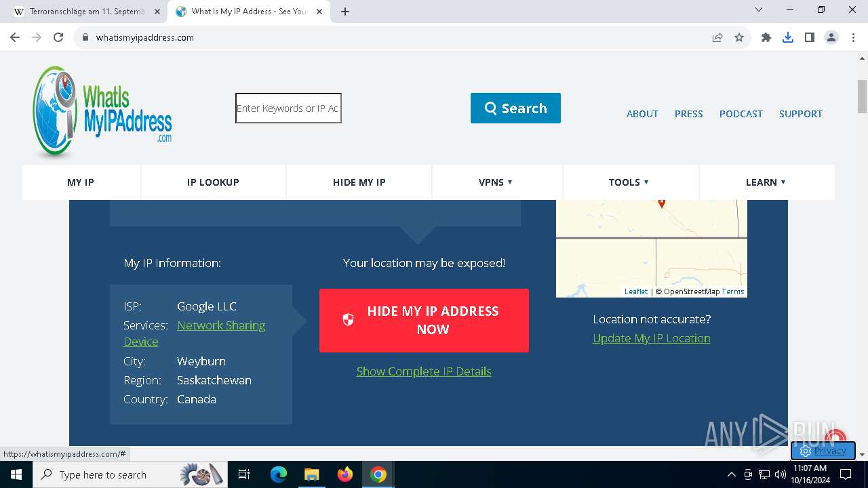Open the Leaflet map attribution link

point(636,291)
